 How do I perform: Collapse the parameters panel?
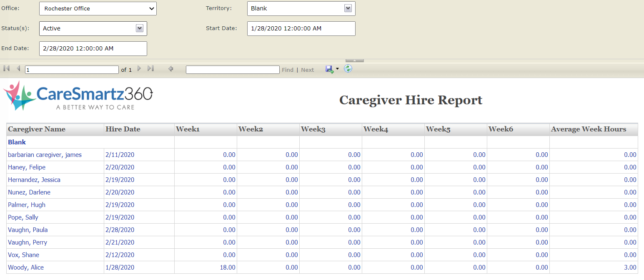355,61
